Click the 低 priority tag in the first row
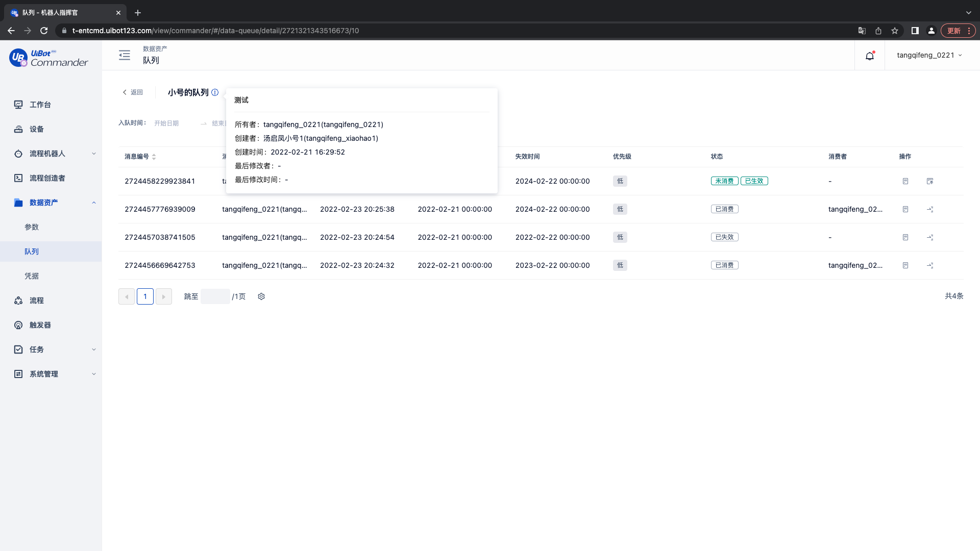The height and width of the screenshot is (551, 980). pyautogui.click(x=620, y=181)
